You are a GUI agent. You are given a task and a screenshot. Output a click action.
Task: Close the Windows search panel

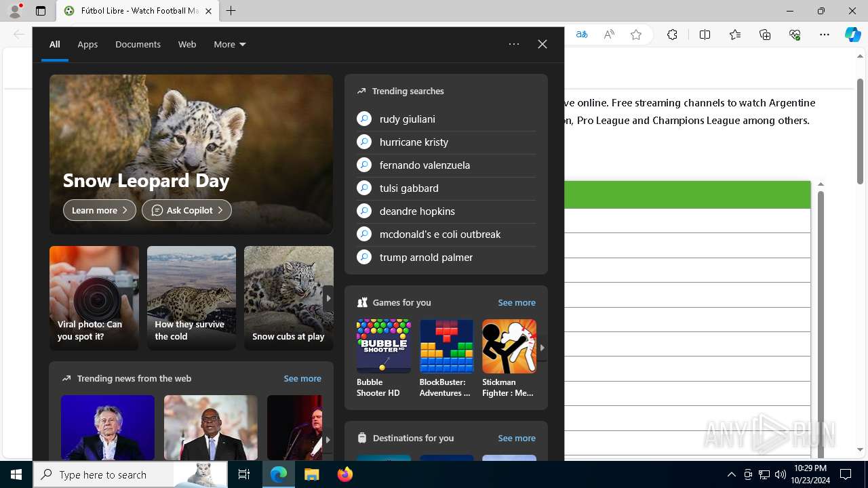(542, 44)
